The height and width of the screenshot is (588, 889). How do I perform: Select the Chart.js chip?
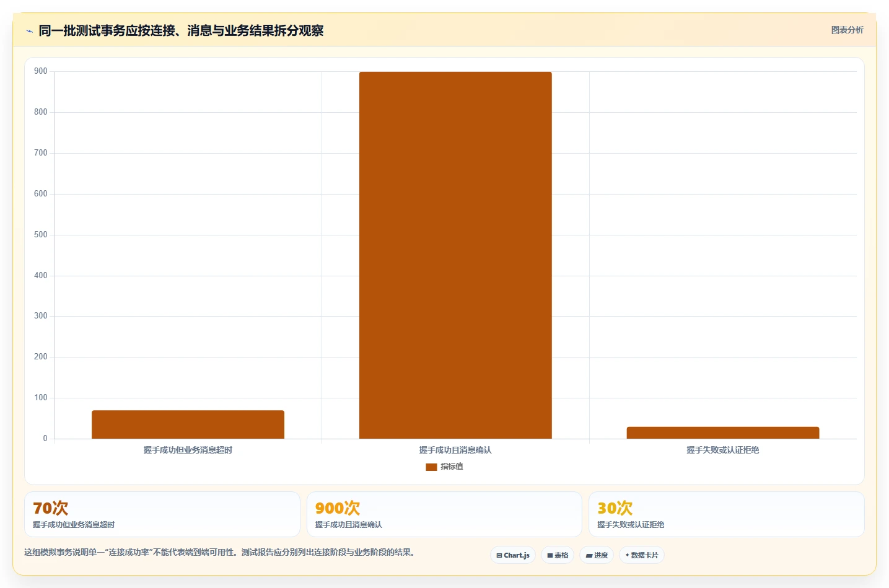(x=513, y=555)
